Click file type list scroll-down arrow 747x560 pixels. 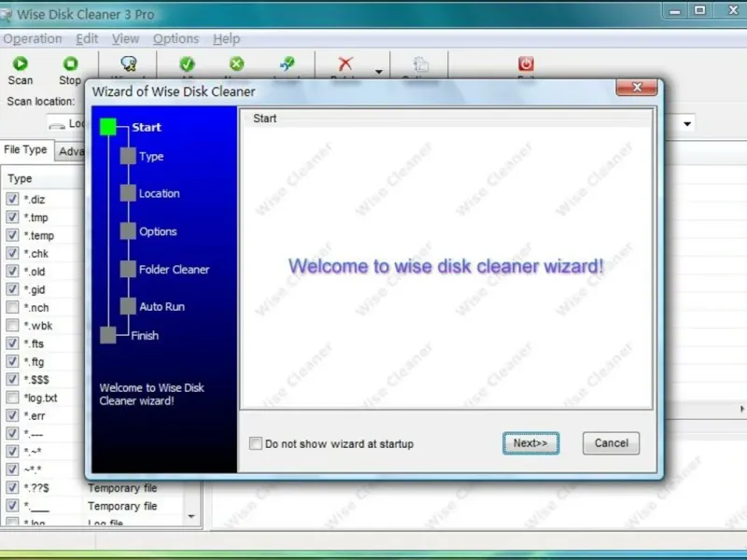(x=191, y=516)
